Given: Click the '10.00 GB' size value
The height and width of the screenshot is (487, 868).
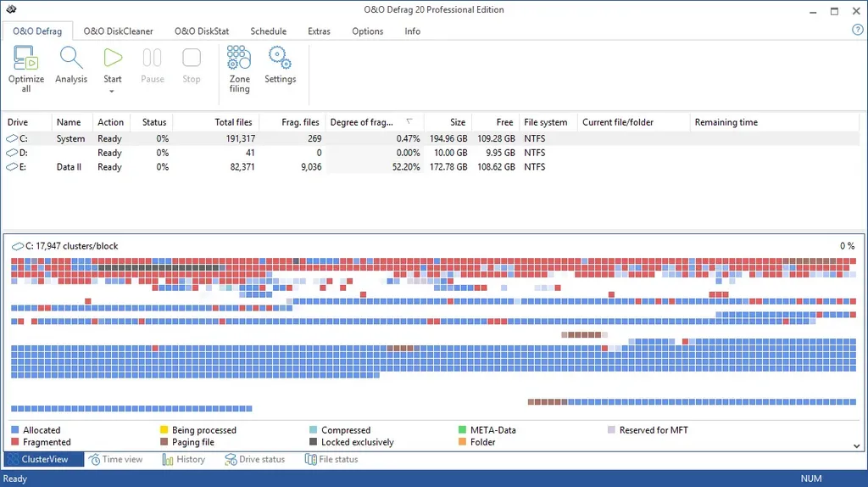Looking at the screenshot, I should click(450, 153).
